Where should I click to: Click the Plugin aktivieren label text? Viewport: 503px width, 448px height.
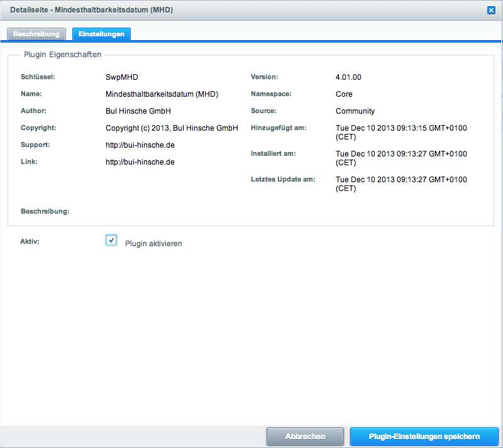[153, 244]
